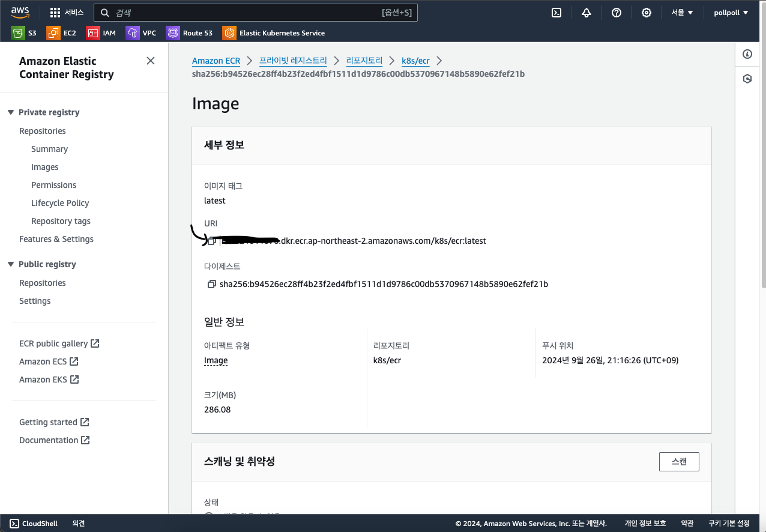Image resolution: width=766 pixels, height=532 pixels.
Task: Select Images in the sidebar
Action: 45,167
